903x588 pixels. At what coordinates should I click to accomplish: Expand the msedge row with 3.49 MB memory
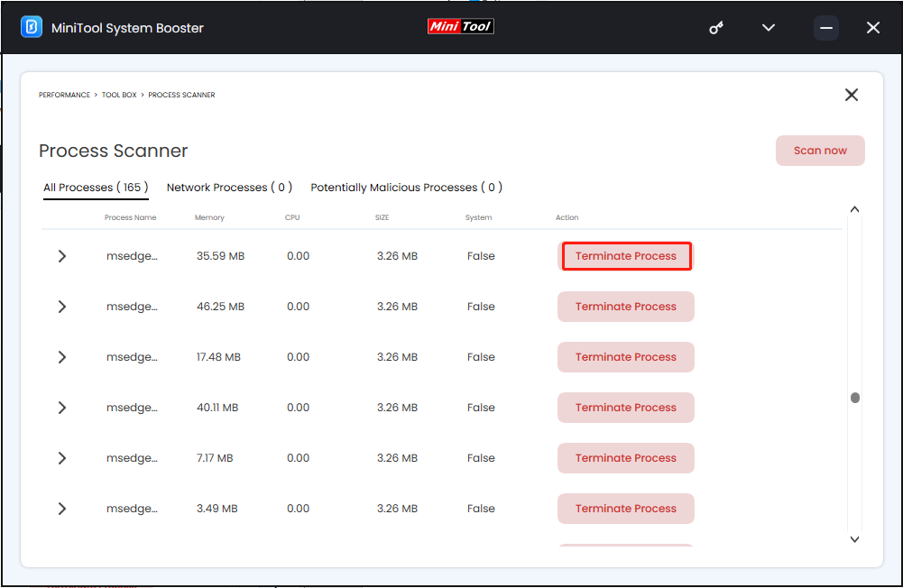tap(62, 509)
